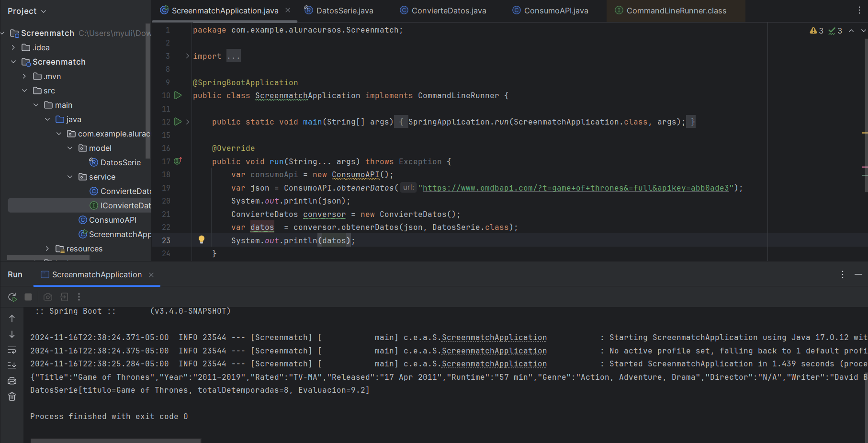Close the ScreenmatchApplication run tab
Viewport: 868px width, 443px height.
151,274
